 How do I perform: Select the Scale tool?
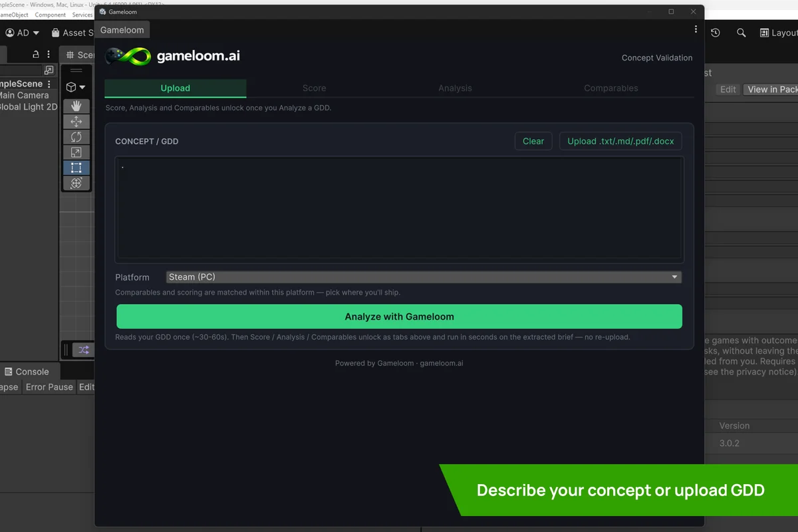tap(76, 152)
